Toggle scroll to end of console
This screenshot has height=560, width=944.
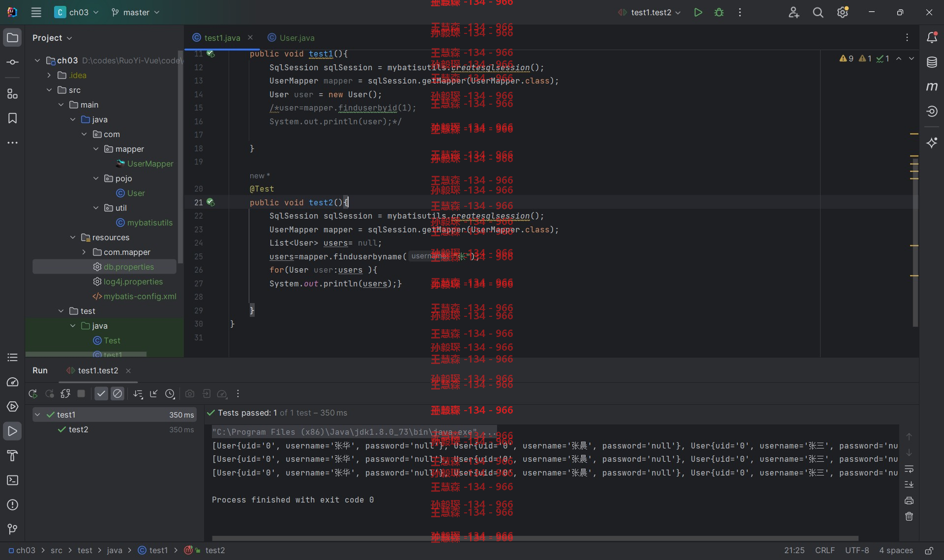(x=909, y=485)
